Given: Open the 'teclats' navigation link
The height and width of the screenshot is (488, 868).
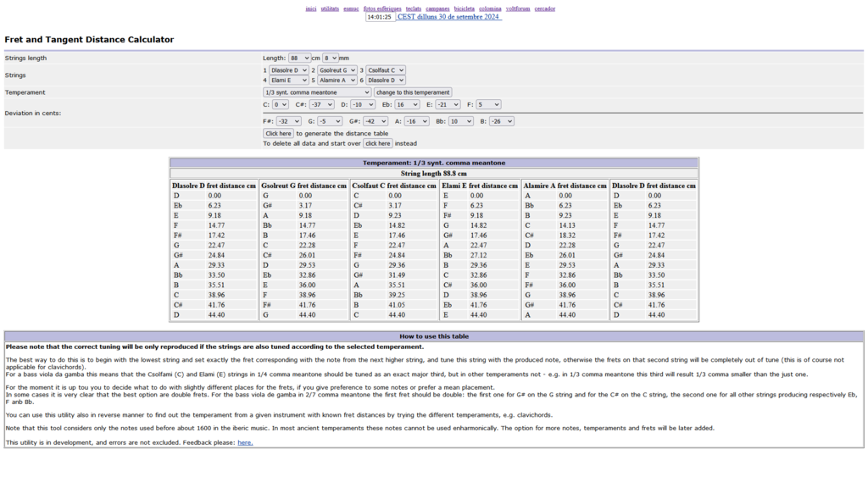Looking at the screenshot, I should click(414, 8).
